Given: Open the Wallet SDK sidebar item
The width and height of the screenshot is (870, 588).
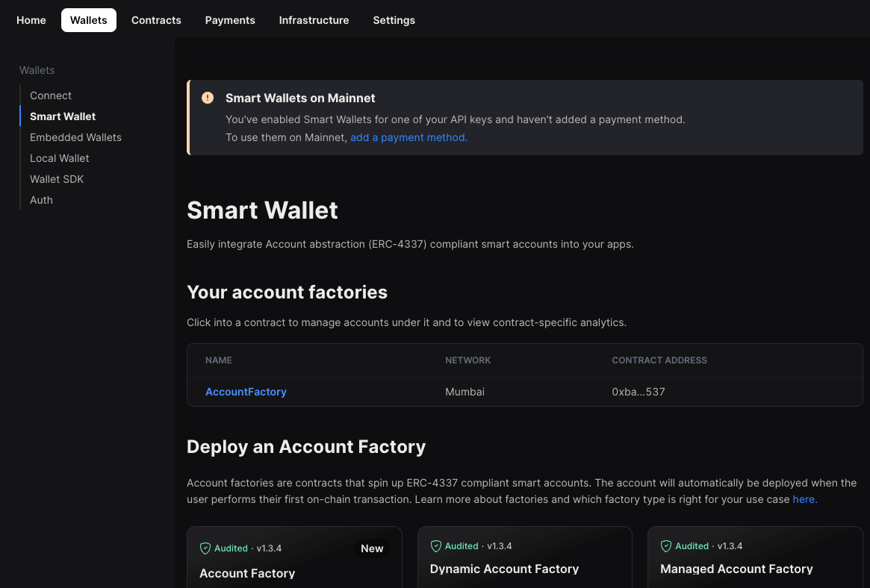Looking at the screenshot, I should tap(57, 179).
